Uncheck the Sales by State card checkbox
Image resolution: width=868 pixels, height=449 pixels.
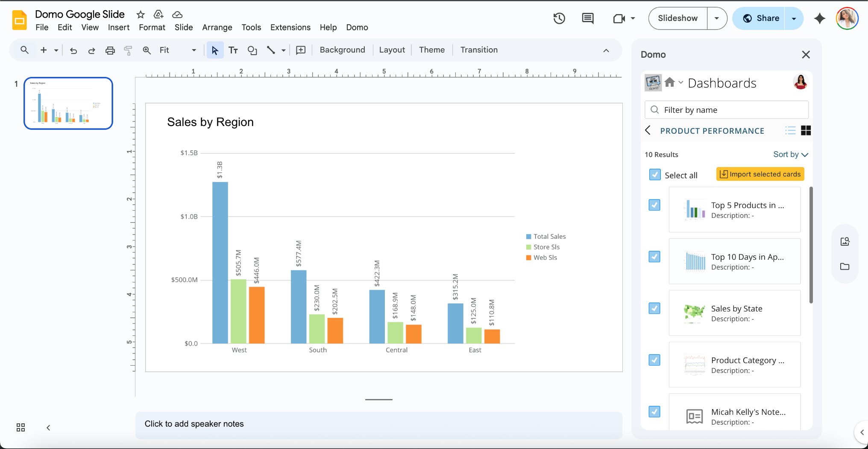[x=654, y=308]
